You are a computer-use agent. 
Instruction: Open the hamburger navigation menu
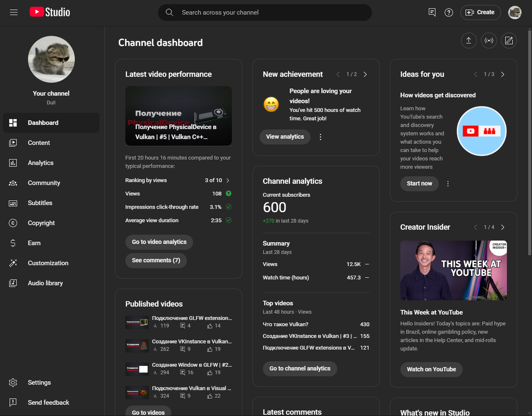pos(14,12)
